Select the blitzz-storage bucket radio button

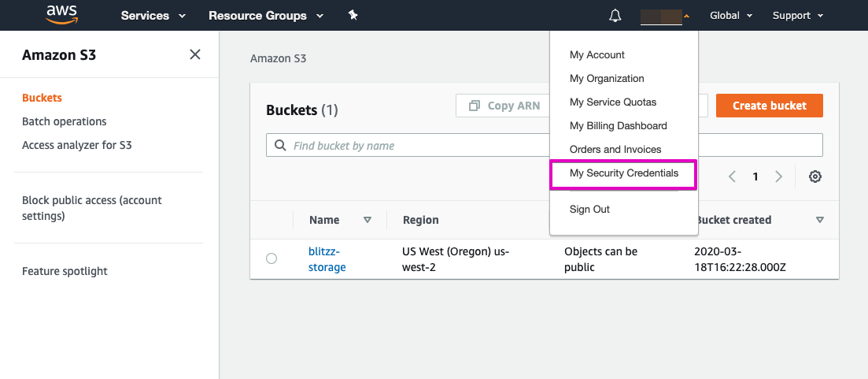[x=271, y=258]
